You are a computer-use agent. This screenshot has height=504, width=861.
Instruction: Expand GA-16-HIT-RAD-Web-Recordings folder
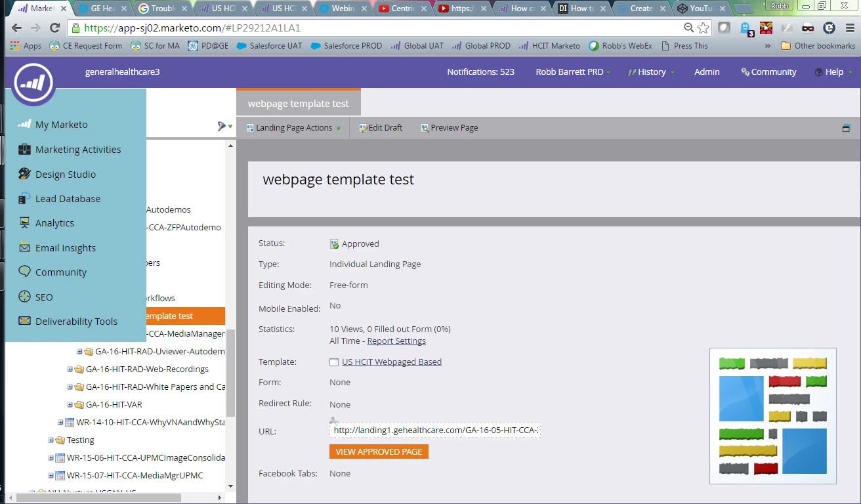point(70,369)
